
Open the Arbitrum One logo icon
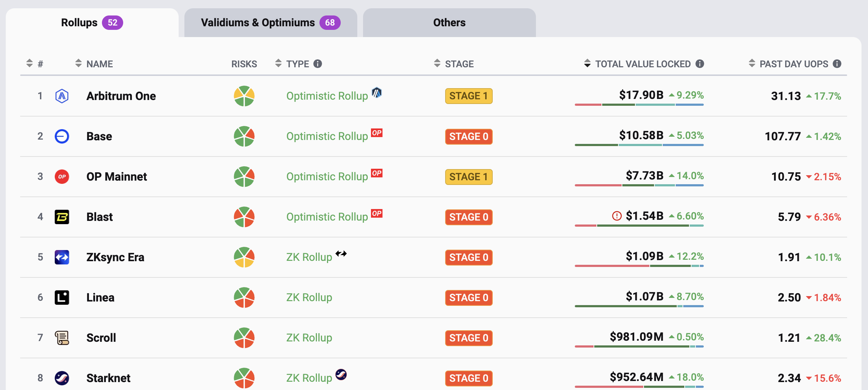click(62, 96)
